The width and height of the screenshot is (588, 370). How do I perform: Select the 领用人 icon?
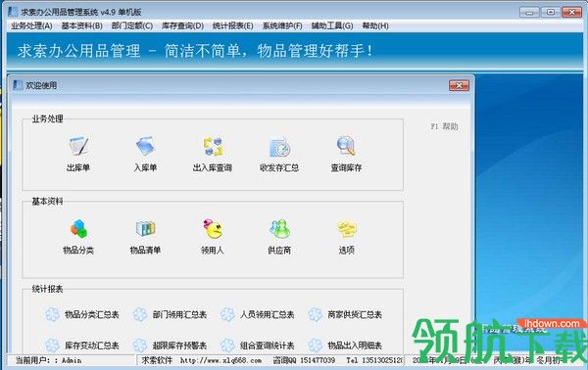213,228
